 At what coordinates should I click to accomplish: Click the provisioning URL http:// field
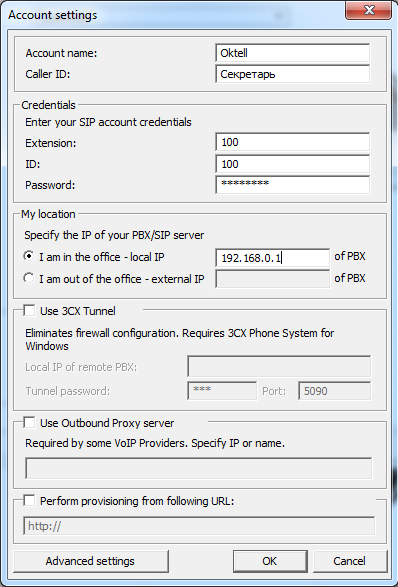click(x=199, y=526)
